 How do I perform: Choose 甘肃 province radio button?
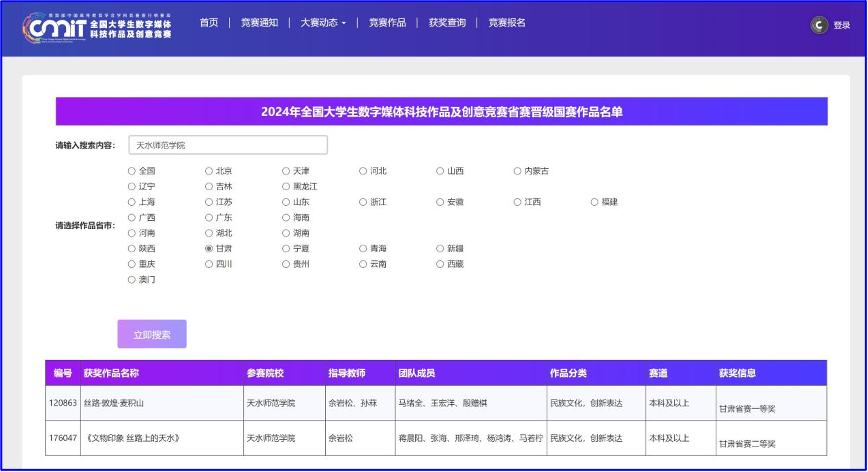(209, 248)
